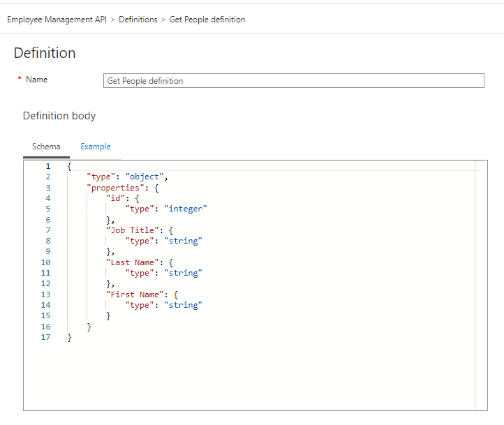Click the "Job Title" property key
Image resolution: width=504 pixels, height=425 pixels.
pyautogui.click(x=136, y=230)
